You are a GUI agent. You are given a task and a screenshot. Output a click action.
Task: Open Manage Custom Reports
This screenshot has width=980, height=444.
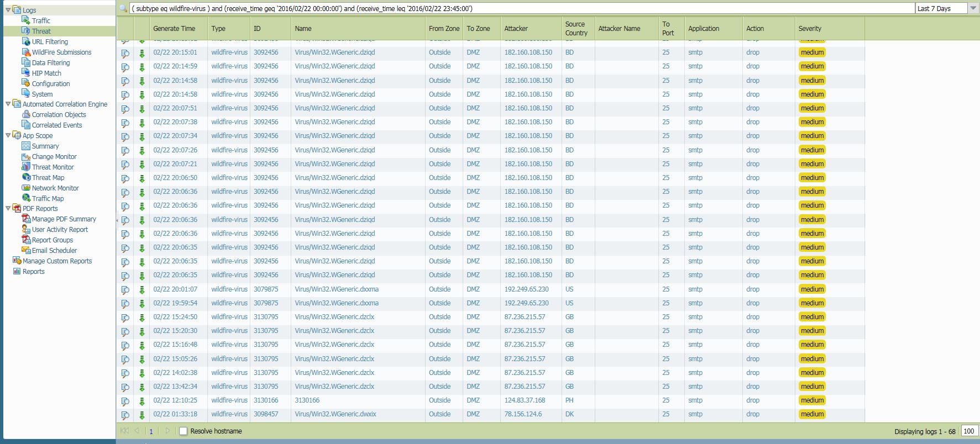pos(57,261)
